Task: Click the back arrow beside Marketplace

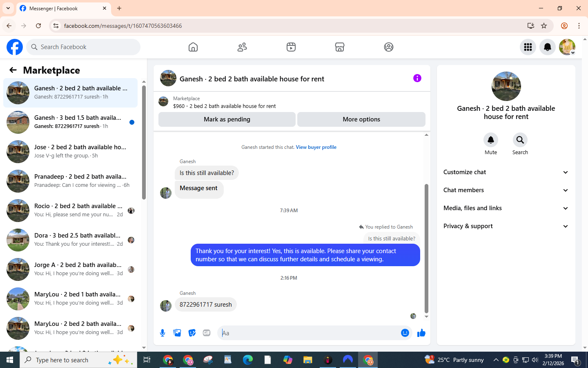Action: (13, 70)
